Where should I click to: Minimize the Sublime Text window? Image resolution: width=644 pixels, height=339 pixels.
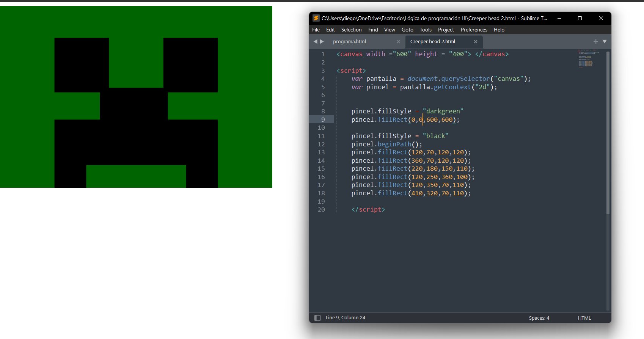(559, 18)
